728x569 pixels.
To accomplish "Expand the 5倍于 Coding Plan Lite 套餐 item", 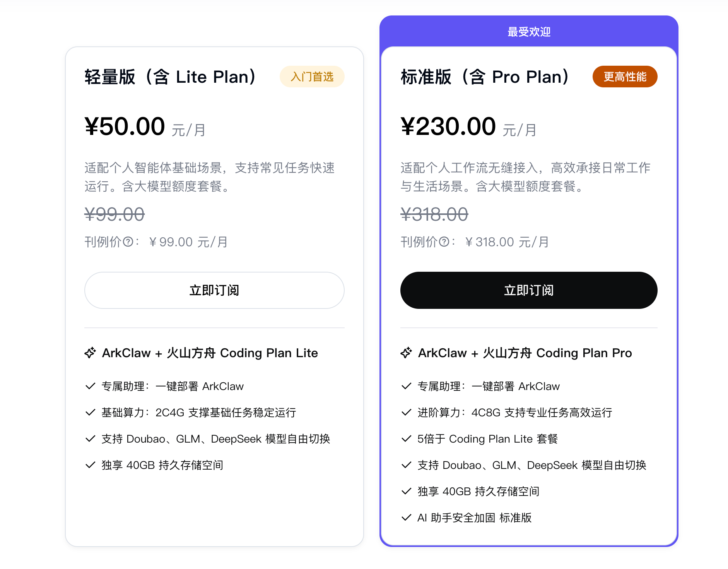I will (488, 439).
